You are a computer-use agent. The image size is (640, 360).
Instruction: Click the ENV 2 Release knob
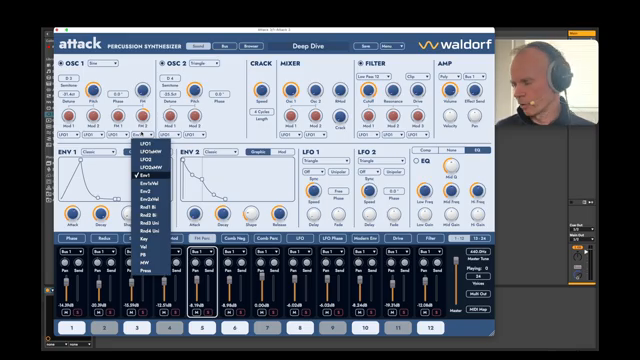[x=279, y=213]
